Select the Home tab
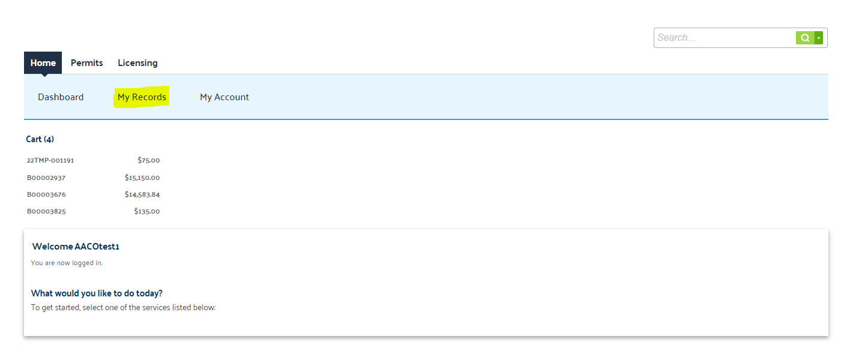The image size is (868, 348). click(43, 63)
